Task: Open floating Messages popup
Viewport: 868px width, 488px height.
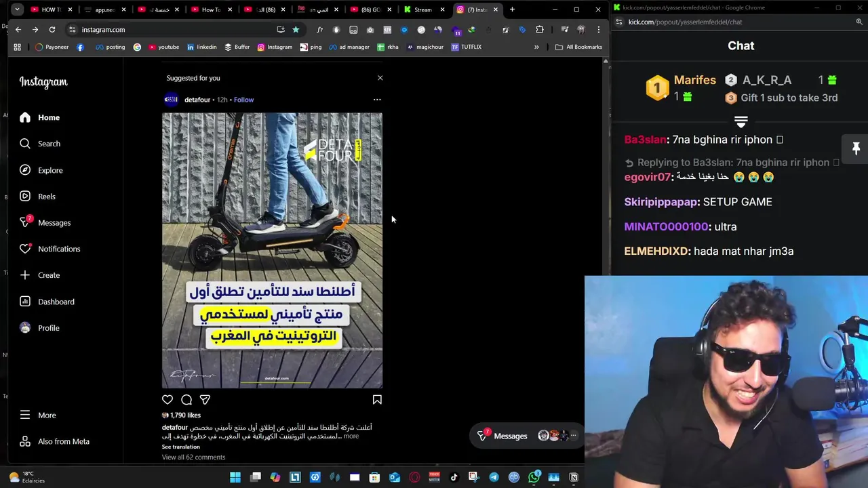Action: coord(526,436)
